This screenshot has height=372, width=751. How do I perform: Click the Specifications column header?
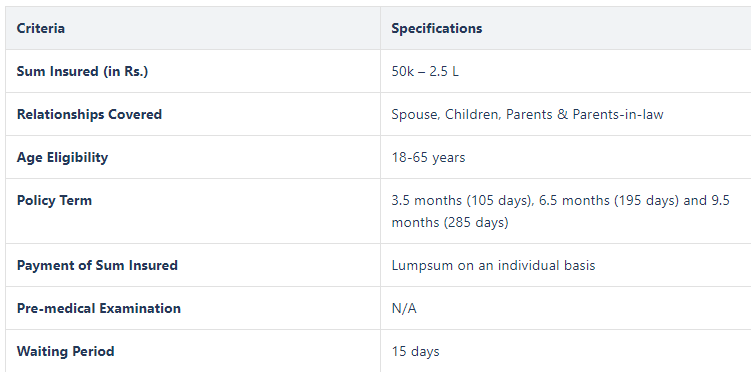coord(437,28)
